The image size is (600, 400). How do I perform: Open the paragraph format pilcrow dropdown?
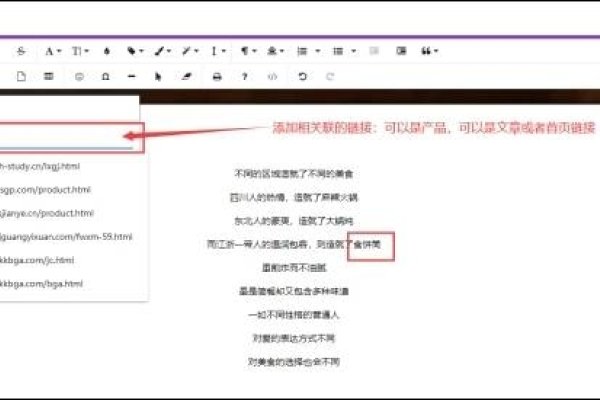tap(248, 51)
